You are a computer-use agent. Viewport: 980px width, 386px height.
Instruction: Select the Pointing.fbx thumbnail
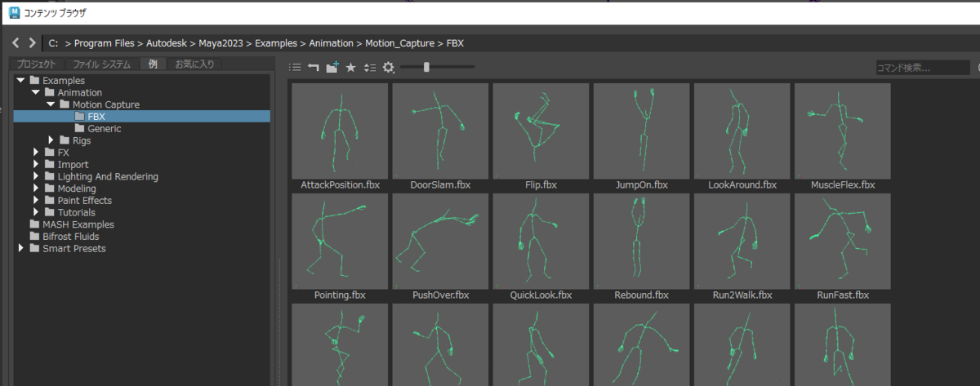click(340, 241)
